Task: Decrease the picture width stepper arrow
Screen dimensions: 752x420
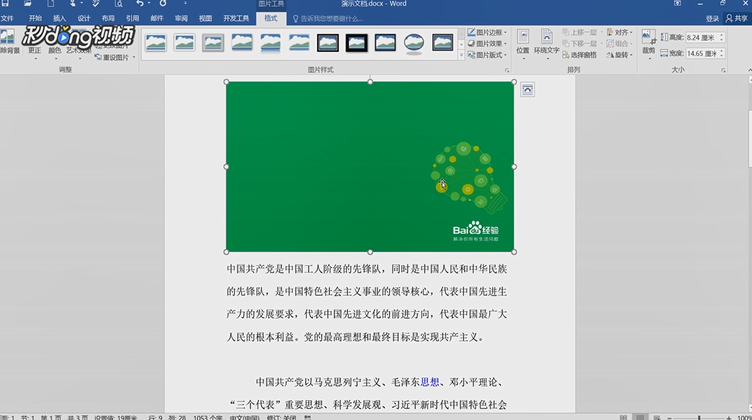Action: [x=721, y=56]
